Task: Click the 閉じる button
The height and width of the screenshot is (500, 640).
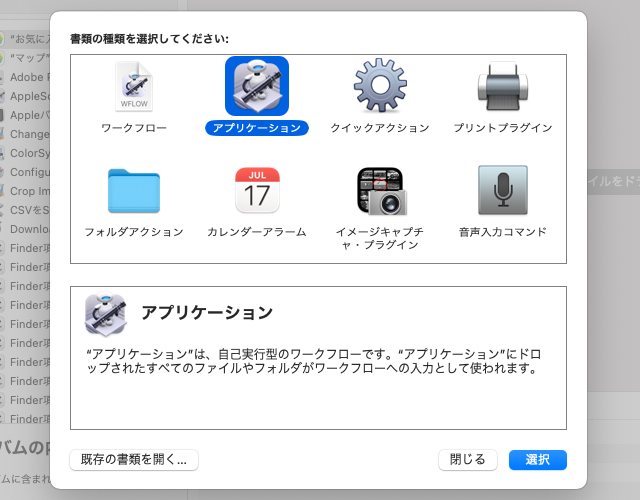Action: pyautogui.click(x=467, y=460)
